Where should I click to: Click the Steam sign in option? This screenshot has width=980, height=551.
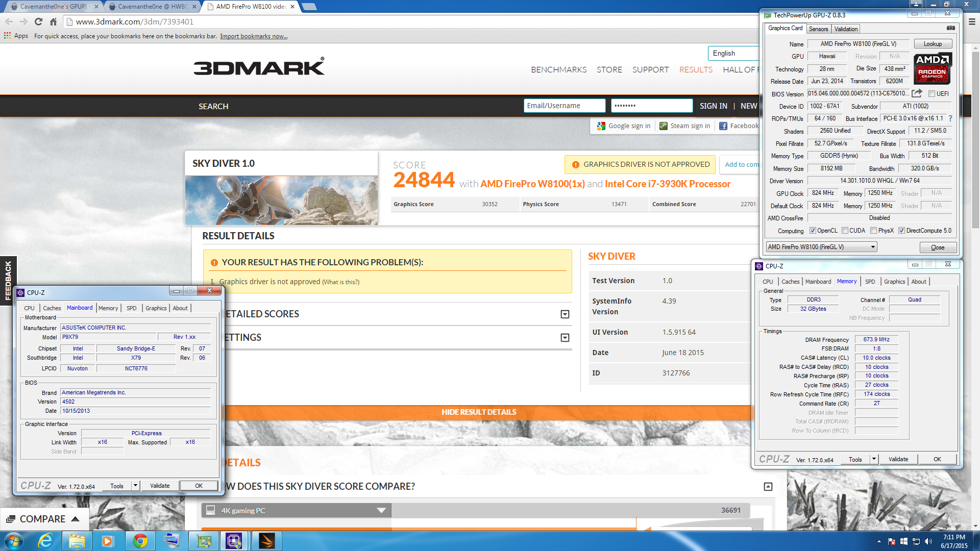coord(684,126)
